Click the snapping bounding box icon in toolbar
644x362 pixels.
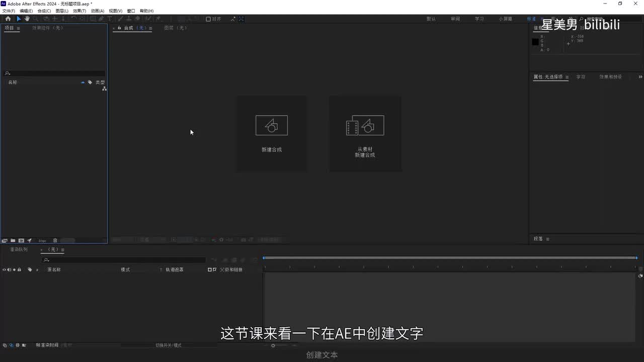pyautogui.click(x=242, y=19)
